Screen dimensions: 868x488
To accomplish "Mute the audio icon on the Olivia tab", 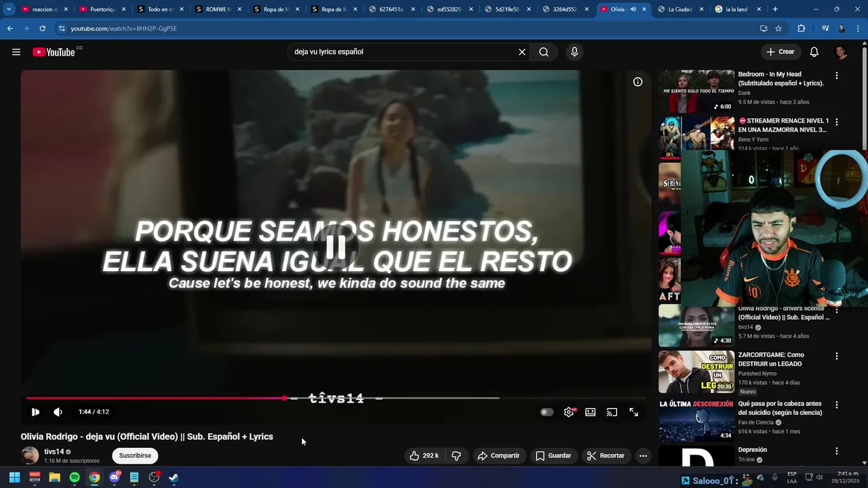I will pos(633,9).
